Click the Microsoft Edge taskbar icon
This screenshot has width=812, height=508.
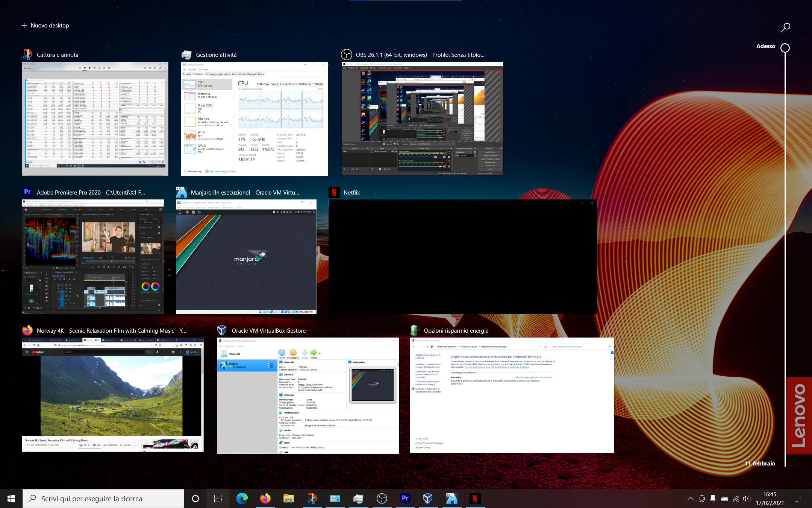[x=242, y=499]
